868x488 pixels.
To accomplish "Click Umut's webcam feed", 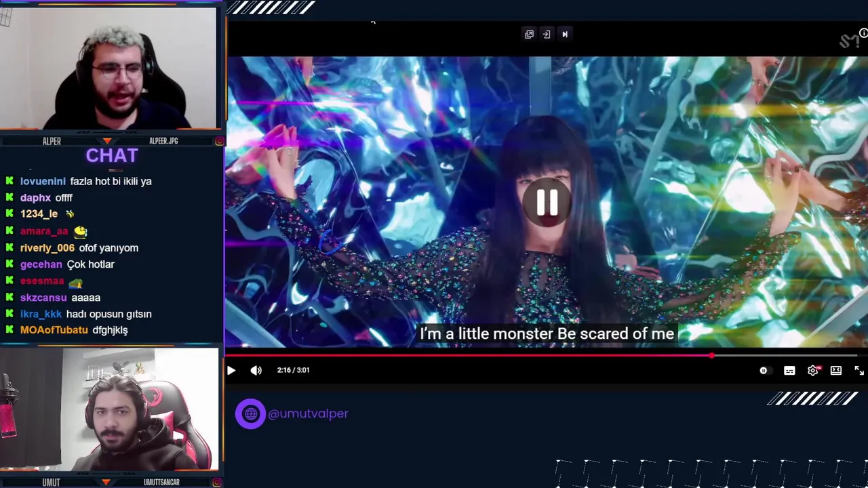I will (108, 409).
